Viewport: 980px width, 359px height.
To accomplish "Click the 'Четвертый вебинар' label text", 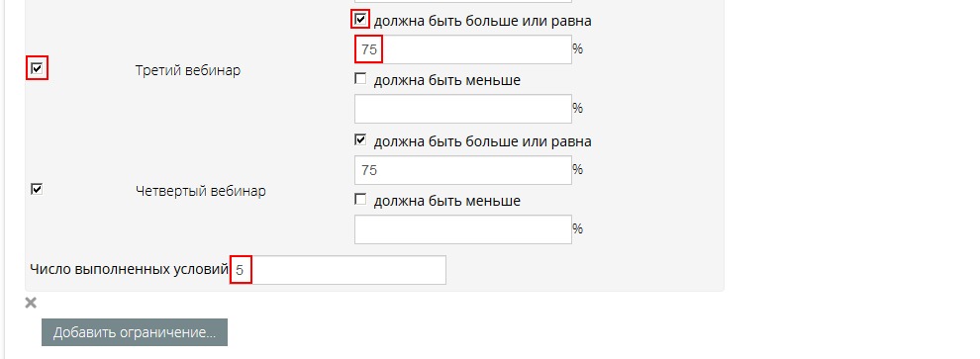I will (x=201, y=191).
